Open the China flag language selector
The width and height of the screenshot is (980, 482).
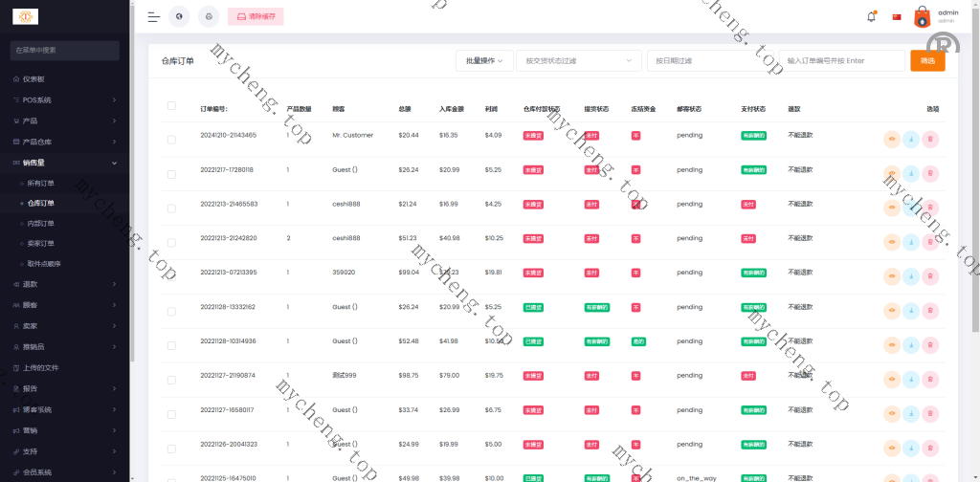coord(897,16)
